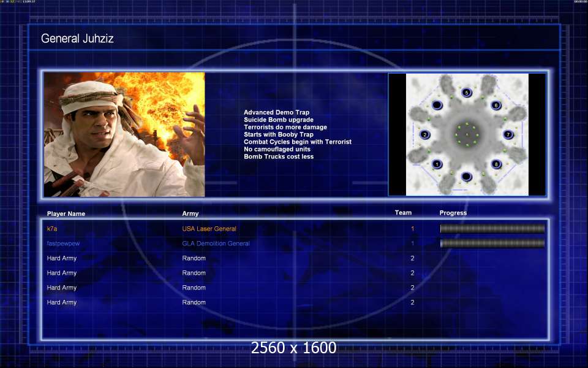Viewport: 588px width, 368px height.
Task: Click the k7a loading progress bar
Action: [492, 229]
